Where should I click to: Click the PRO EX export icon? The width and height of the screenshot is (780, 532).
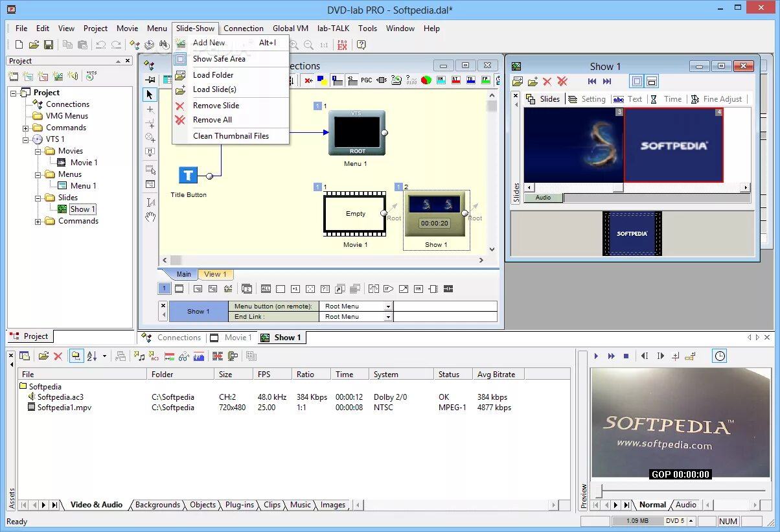342,45
